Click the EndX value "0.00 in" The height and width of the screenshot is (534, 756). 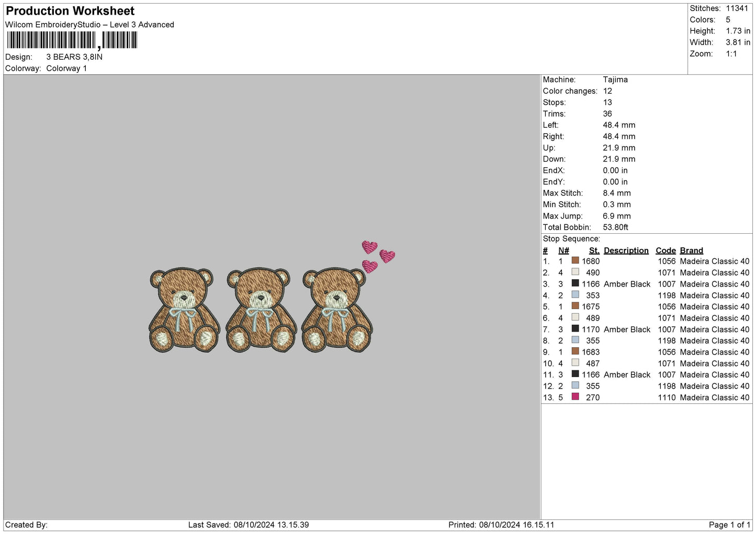coord(615,171)
